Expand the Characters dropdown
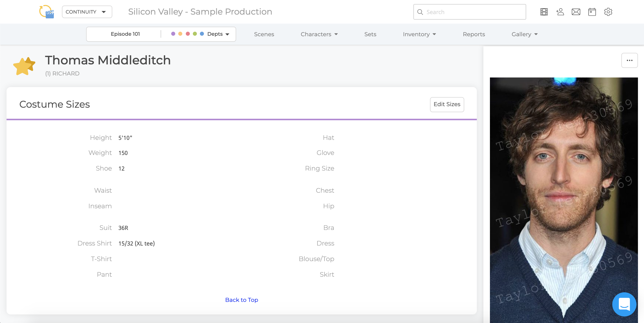Screen dimensions: 644x323 coord(319,34)
